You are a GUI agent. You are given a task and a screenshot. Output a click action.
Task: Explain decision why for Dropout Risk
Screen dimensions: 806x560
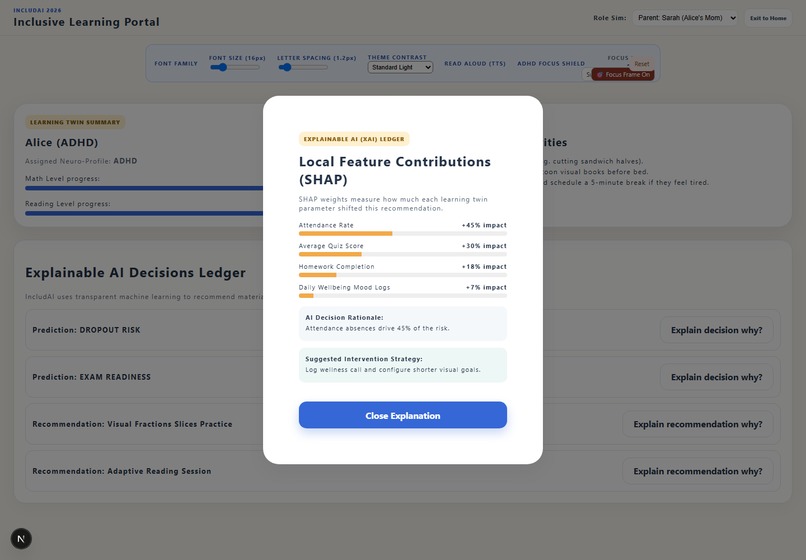pyautogui.click(x=716, y=330)
